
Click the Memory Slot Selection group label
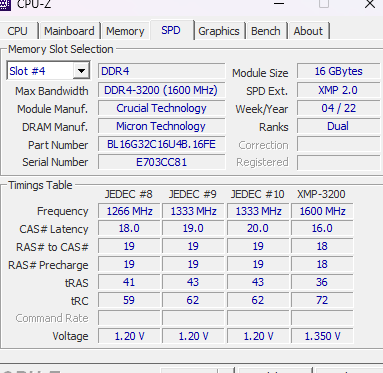(x=61, y=49)
